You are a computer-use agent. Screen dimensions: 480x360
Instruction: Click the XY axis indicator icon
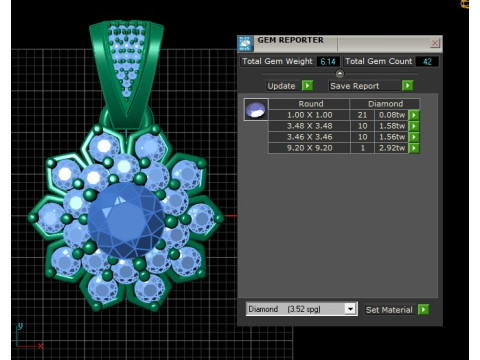click(x=29, y=336)
